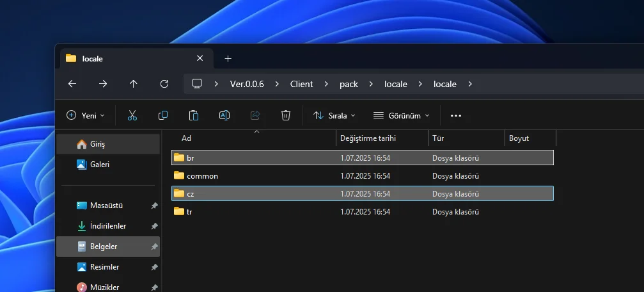Screen dimensions: 644x292
Task: Open the Sırala sort dropdown
Action: pyautogui.click(x=334, y=115)
